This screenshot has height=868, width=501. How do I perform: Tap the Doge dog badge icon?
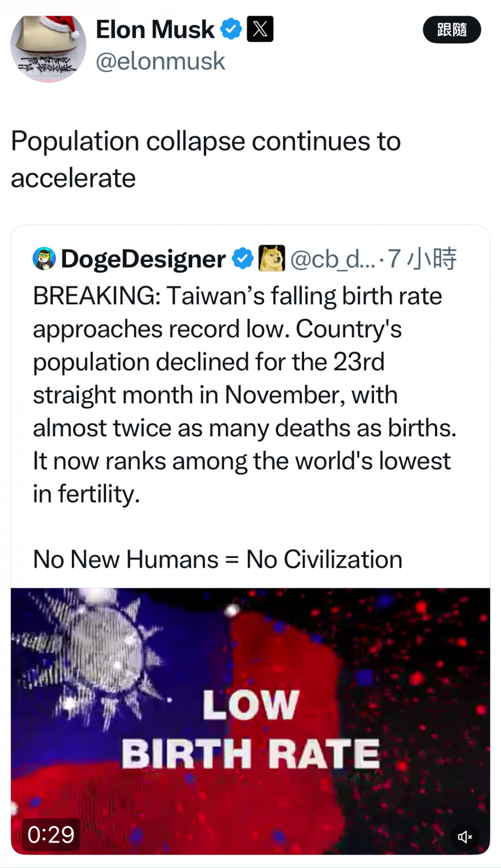click(271, 259)
